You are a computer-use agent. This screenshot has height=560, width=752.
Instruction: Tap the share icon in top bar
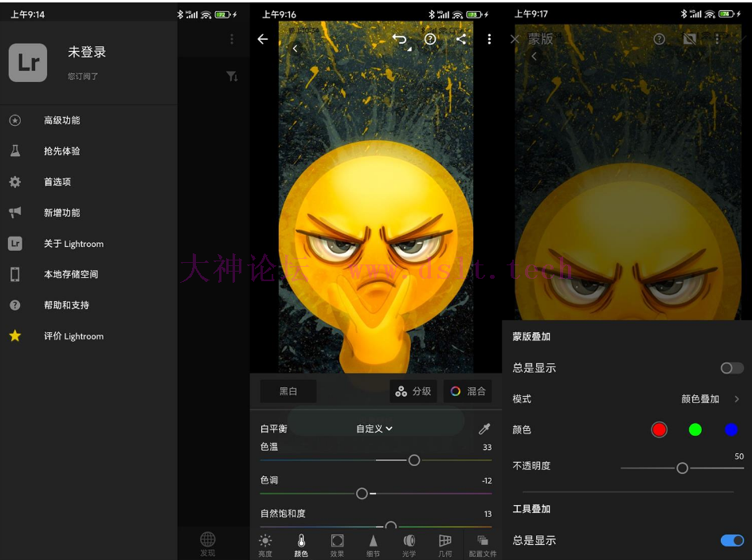coord(461,39)
